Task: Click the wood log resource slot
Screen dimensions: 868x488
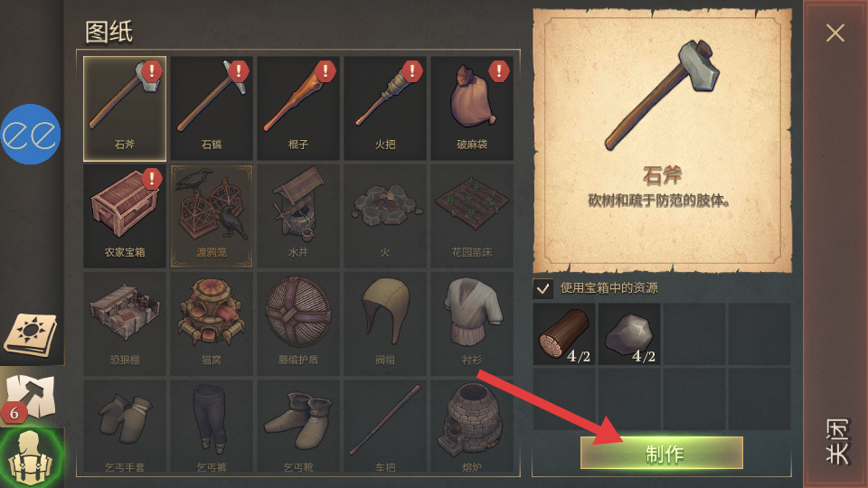Action: tap(564, 334)
